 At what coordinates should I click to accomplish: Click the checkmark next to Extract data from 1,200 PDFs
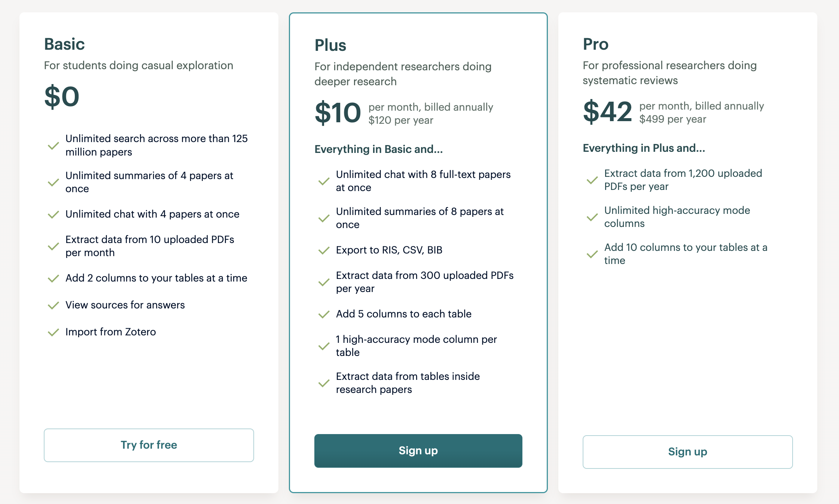(x=592, y=180)
